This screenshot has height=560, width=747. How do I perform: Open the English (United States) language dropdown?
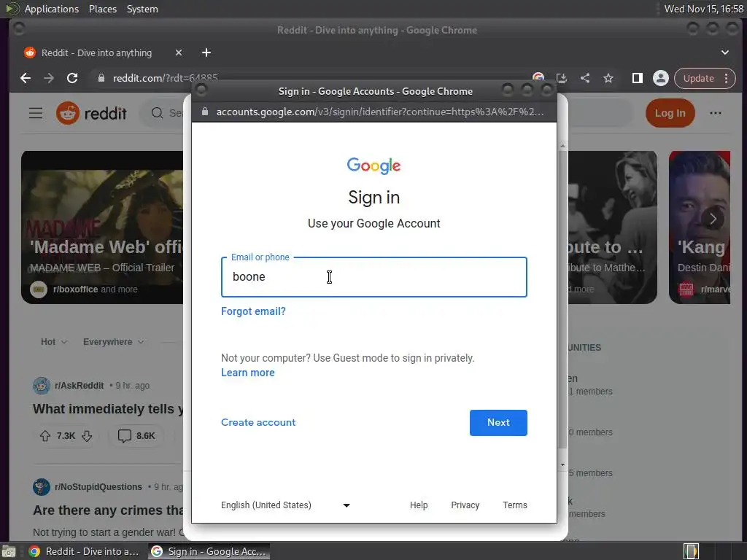[285, 505]
